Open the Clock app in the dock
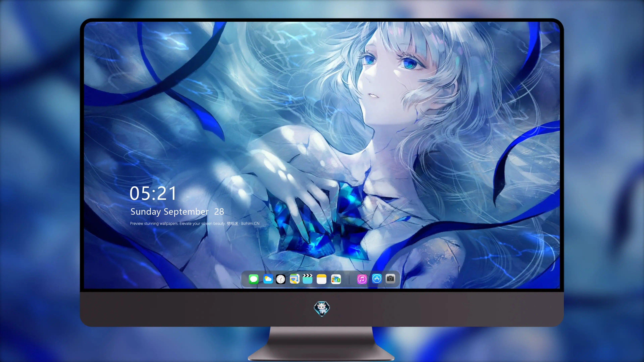The width and height of the screenshot is (644, 362). [281, 279]
